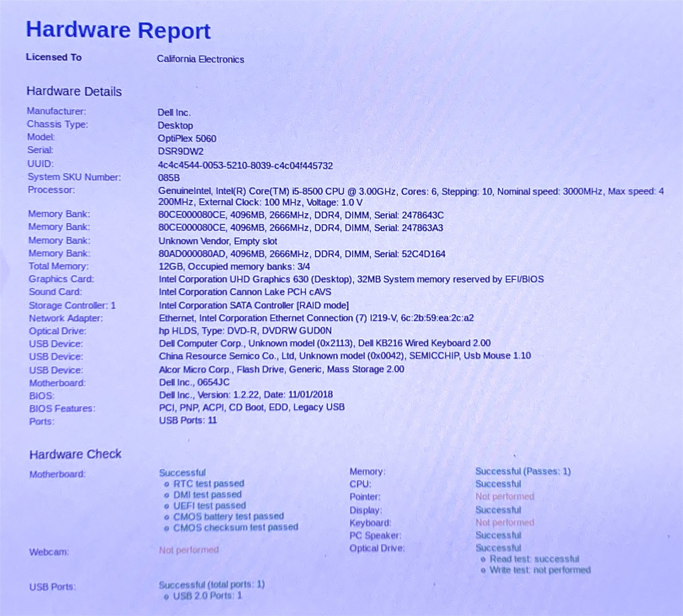
Task: Select the 'Storage Controller: 1' label
Action: tap(72, 305)
